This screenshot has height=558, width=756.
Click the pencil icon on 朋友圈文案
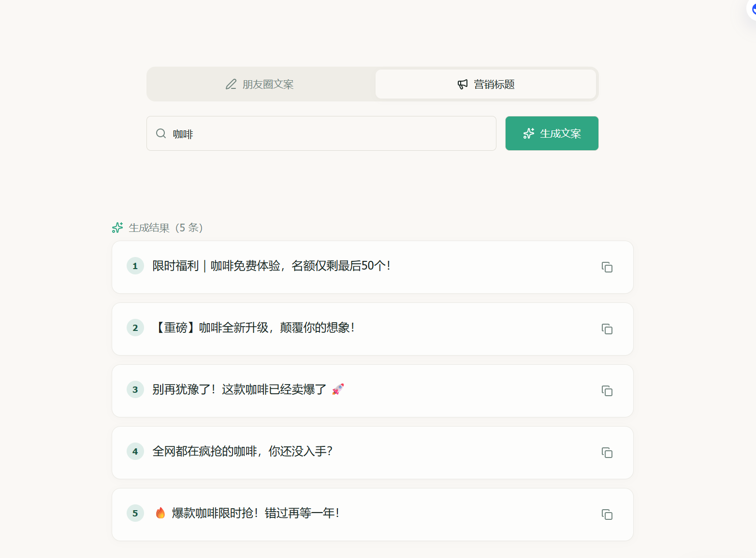(231, 84)
